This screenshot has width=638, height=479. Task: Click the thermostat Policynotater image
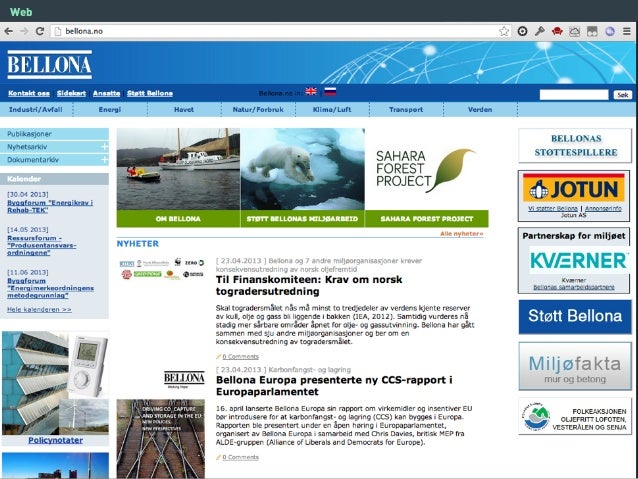(55, 383)
